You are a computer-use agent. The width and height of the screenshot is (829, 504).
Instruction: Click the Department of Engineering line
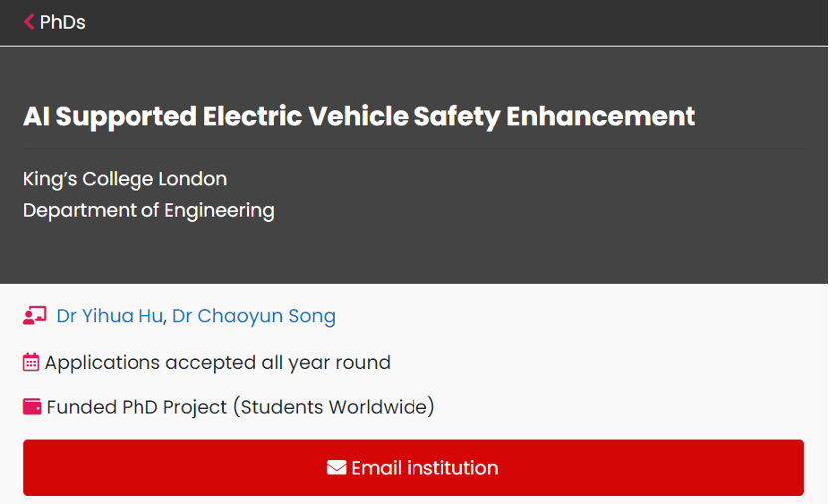pyautogui.click(x=148, y=210)
